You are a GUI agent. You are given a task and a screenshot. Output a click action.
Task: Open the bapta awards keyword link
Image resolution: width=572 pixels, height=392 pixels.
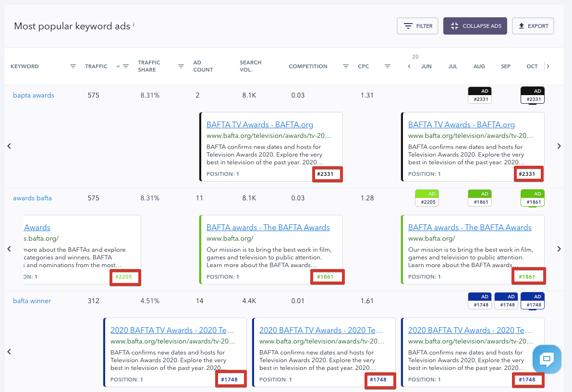click(34, 95)
